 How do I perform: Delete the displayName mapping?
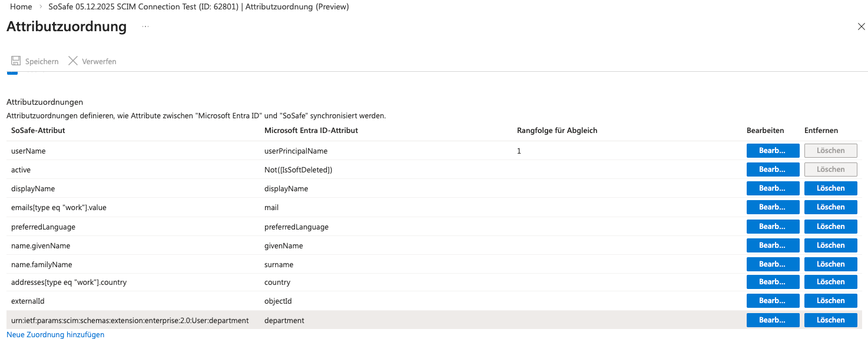(830, 188)
